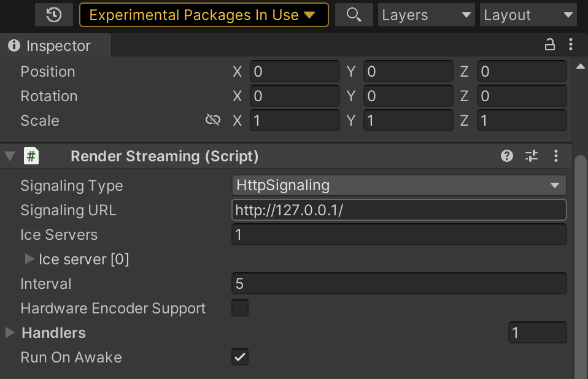The height and width of the screenshot is (379, 588).
Task: Open help for the Render Streaming component
Action: click(506, 156)
